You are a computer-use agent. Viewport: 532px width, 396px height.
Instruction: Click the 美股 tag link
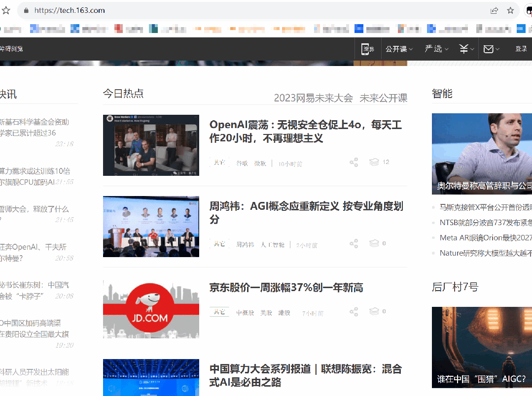(x=266, y=313)
